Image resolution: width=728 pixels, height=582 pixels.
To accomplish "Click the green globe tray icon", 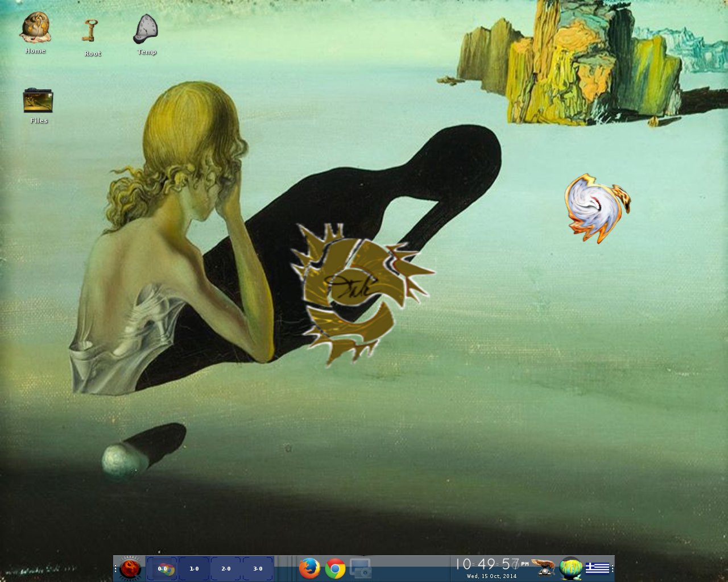I will coord(570,568).
